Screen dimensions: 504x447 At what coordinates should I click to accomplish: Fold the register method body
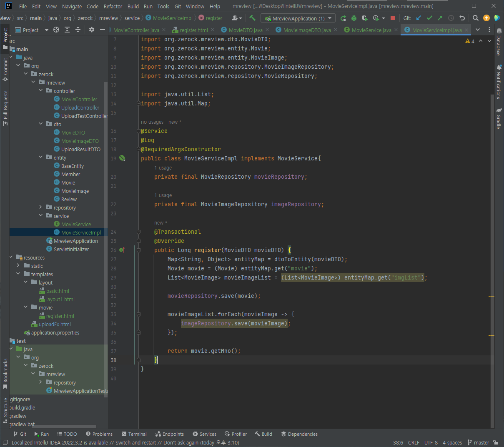pos(138,250)
